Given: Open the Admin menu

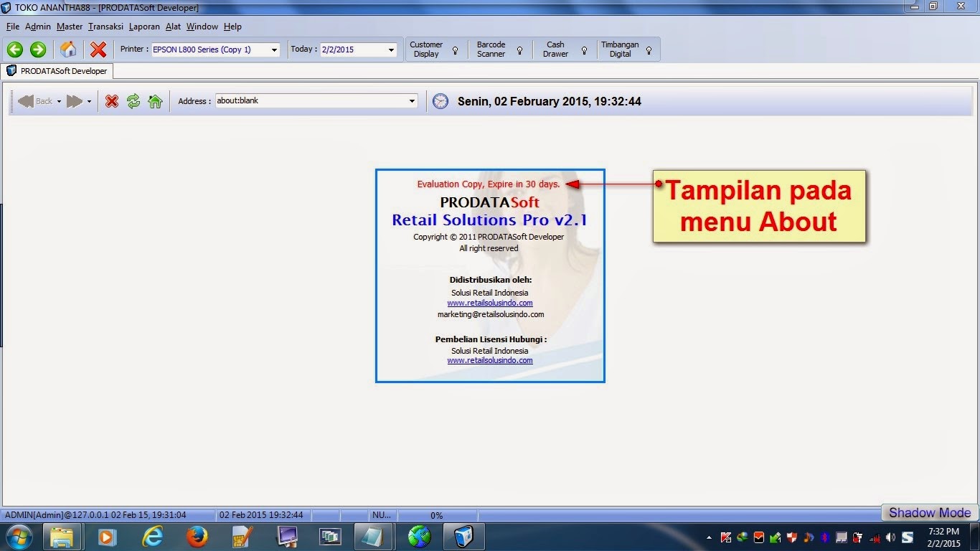Looking at the screenshot, I should 38,27.
